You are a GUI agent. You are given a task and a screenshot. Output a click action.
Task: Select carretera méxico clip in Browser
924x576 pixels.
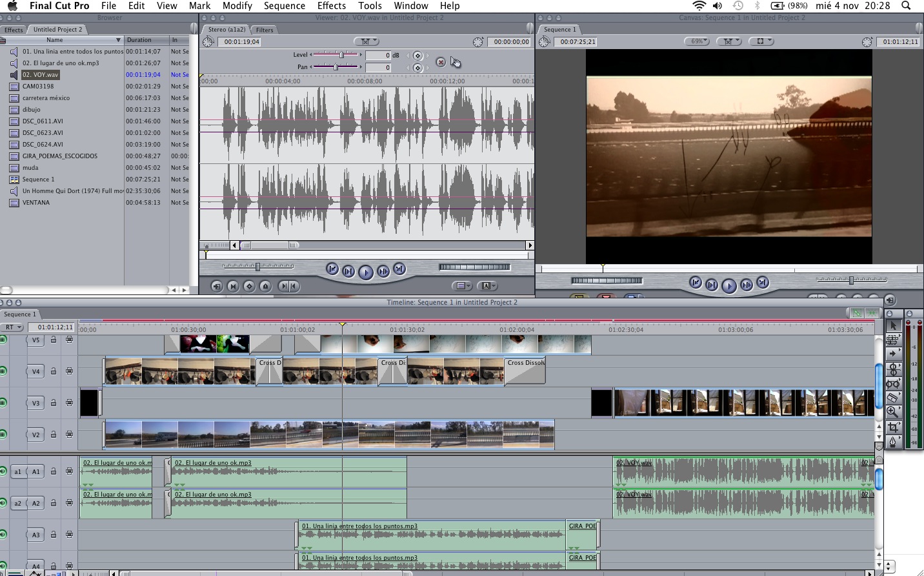tap(46, 98)
